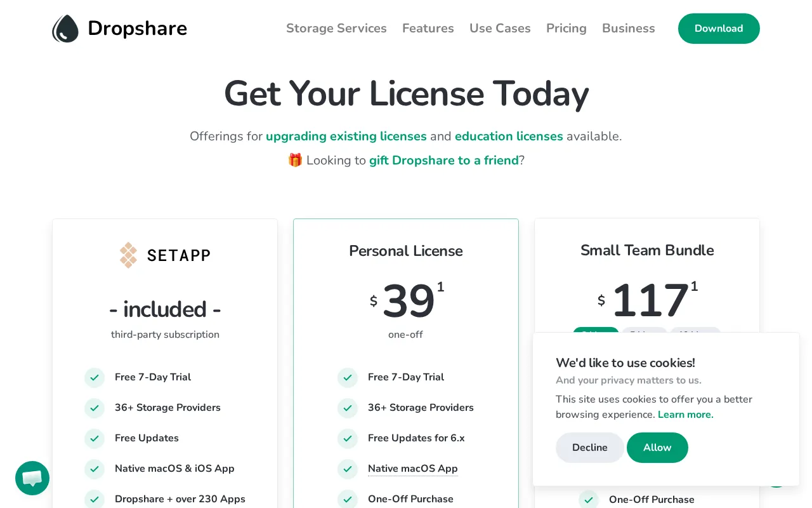This screenshot has width=812, height=508.
Task: Click 'Dropshare + over 230 Apps' text
Action: [180, 499]
